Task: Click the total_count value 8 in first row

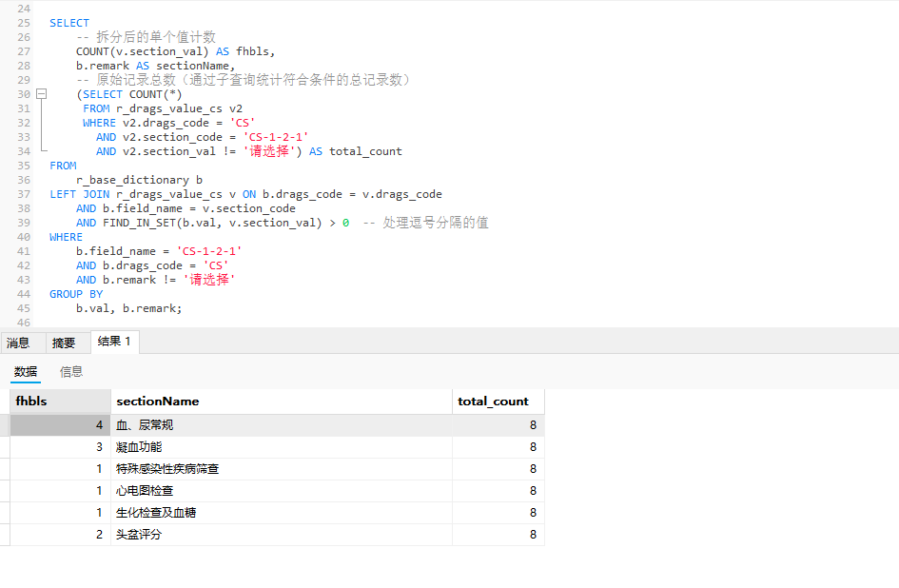Action: pos(532,424)
